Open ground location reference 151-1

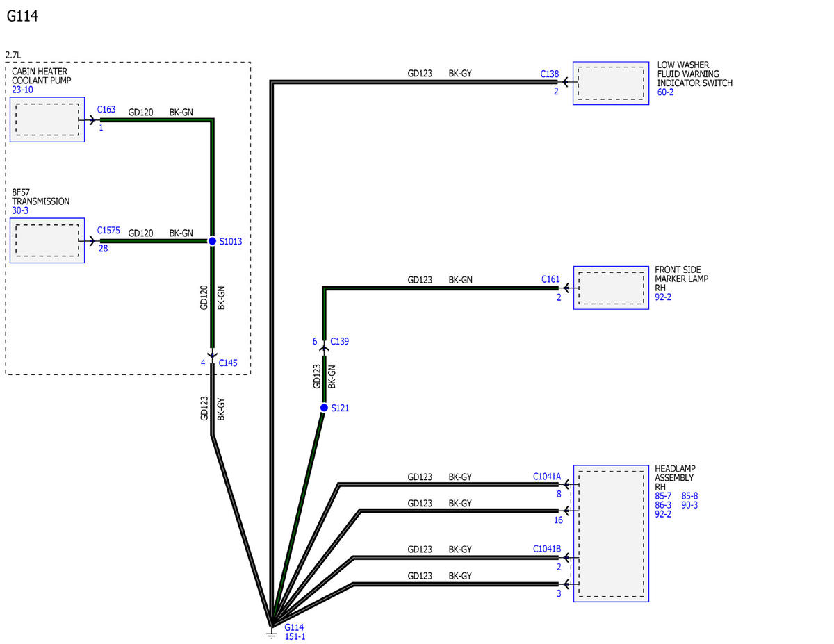pyautogui.click(x=294, y=636)
